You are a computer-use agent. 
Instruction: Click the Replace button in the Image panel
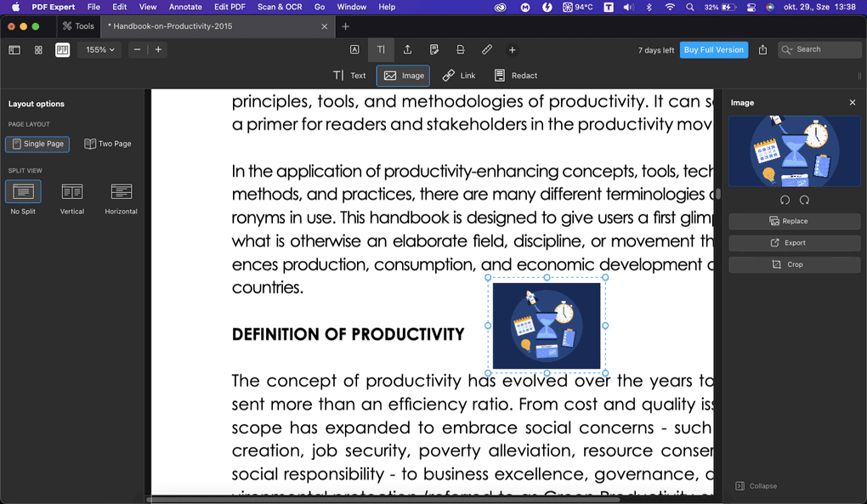[793, 221]
